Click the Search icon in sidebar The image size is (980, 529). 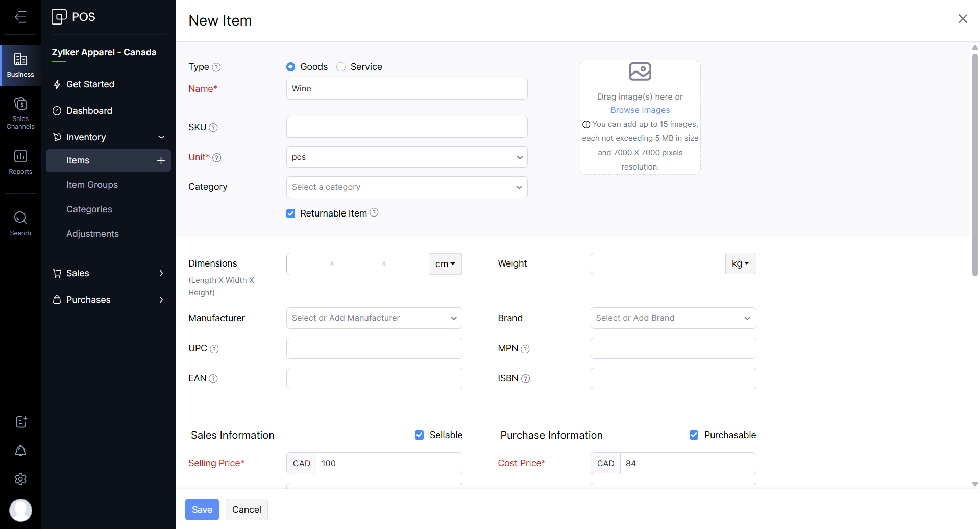click(20, 224)
